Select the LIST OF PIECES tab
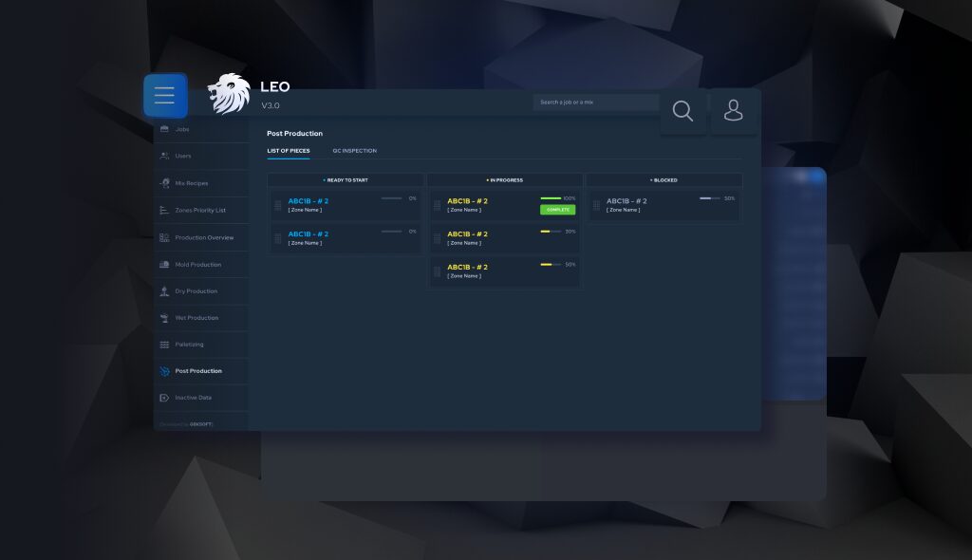972x560 pixels. [x=289, y=150]
